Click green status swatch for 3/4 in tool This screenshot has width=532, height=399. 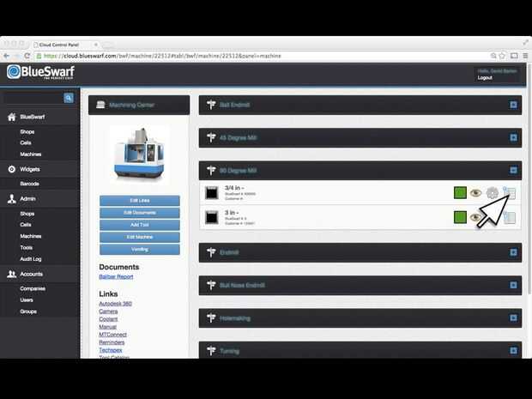(460, 193)
